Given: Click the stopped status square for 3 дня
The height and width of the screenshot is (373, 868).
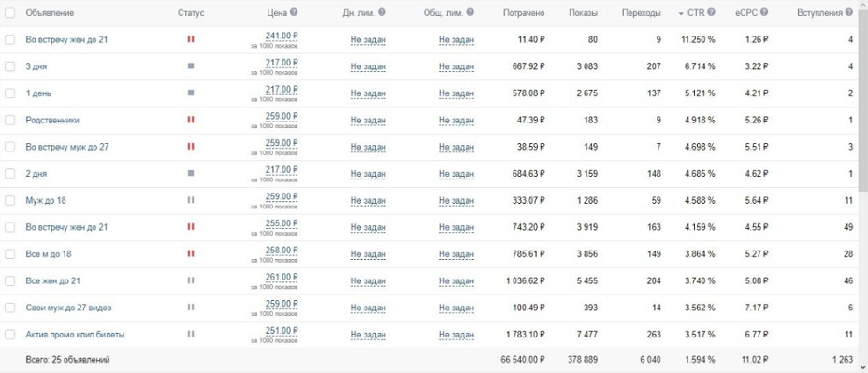Looking at the screenshot, I should pos(191,65).
